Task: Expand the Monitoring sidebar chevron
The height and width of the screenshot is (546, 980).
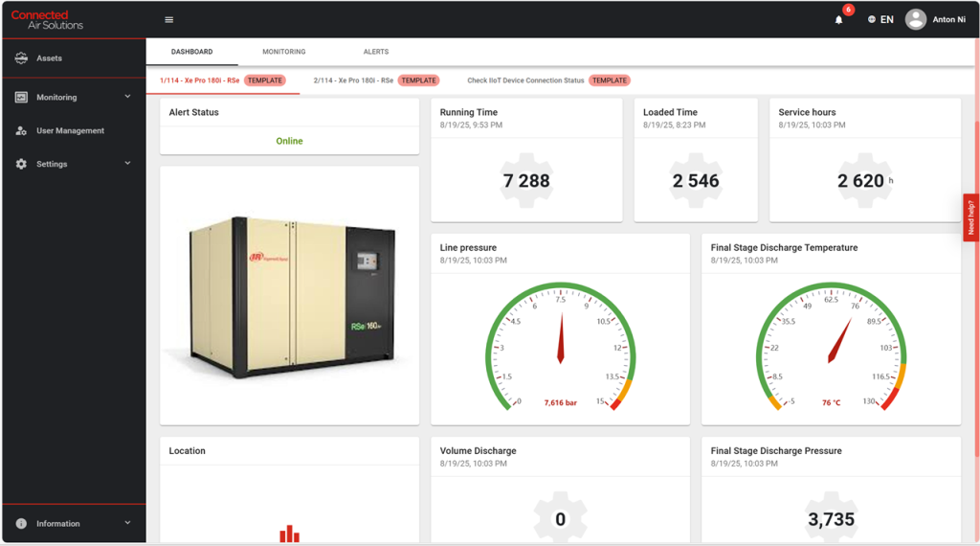Action: [x=127, y=97]
